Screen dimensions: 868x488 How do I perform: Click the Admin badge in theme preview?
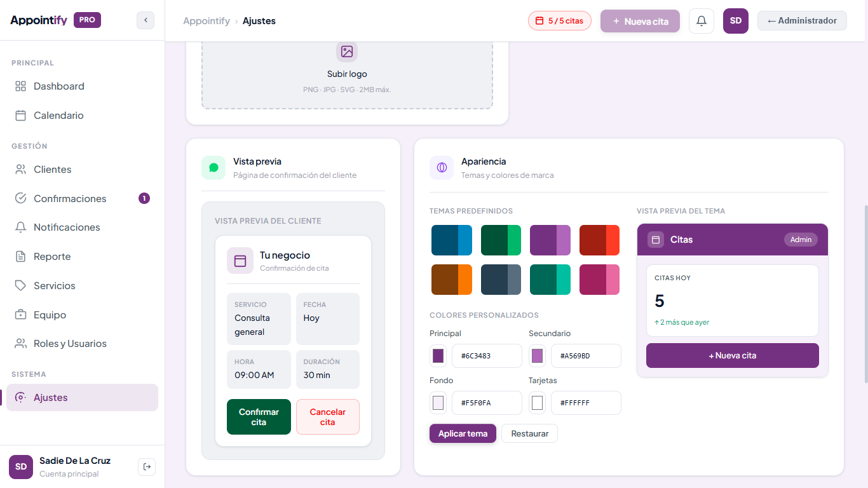[x=801, y=240]
